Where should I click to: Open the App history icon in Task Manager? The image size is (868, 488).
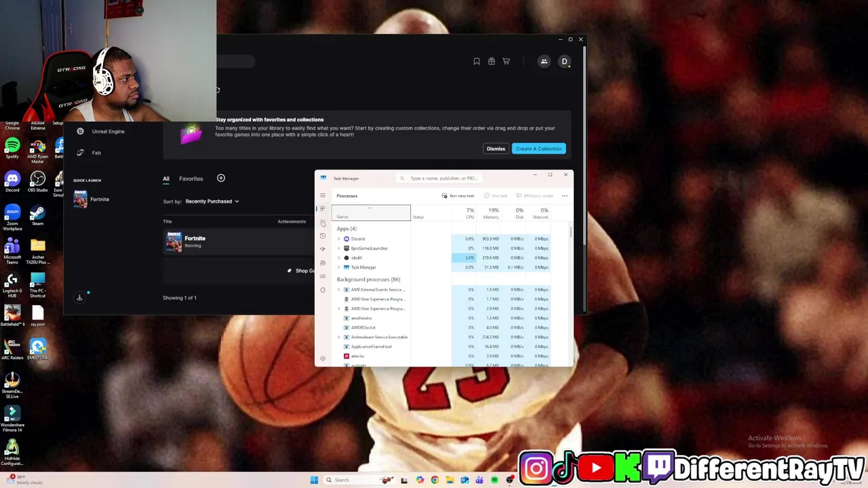323,236
